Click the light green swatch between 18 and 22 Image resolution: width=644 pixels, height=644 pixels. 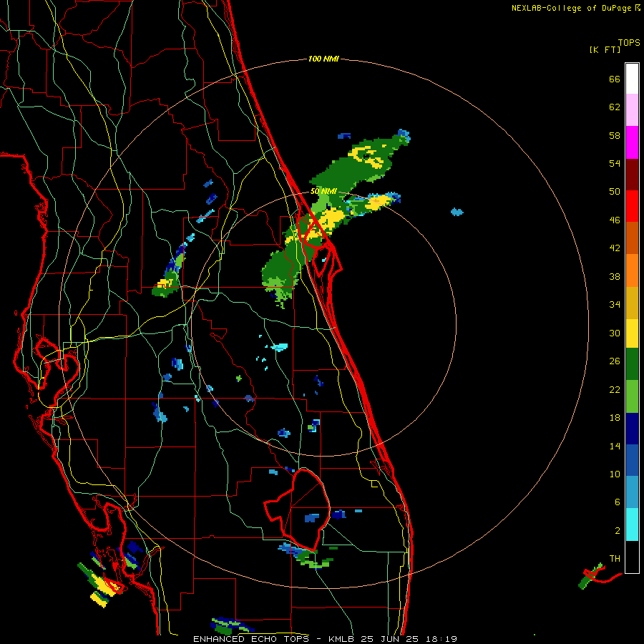click(x=632, y=396)
